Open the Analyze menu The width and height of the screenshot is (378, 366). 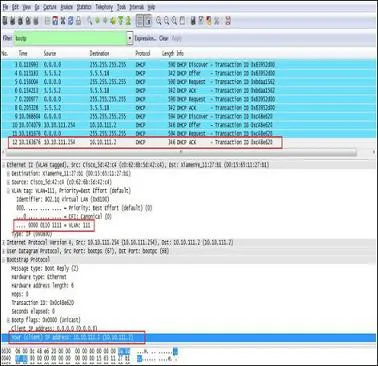coord(67,7)
